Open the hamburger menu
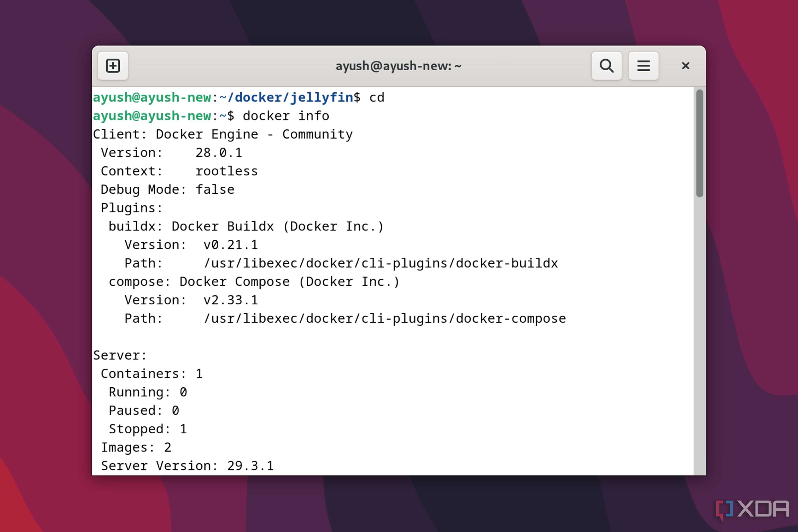The image size is (798, 532). point(643,66)
